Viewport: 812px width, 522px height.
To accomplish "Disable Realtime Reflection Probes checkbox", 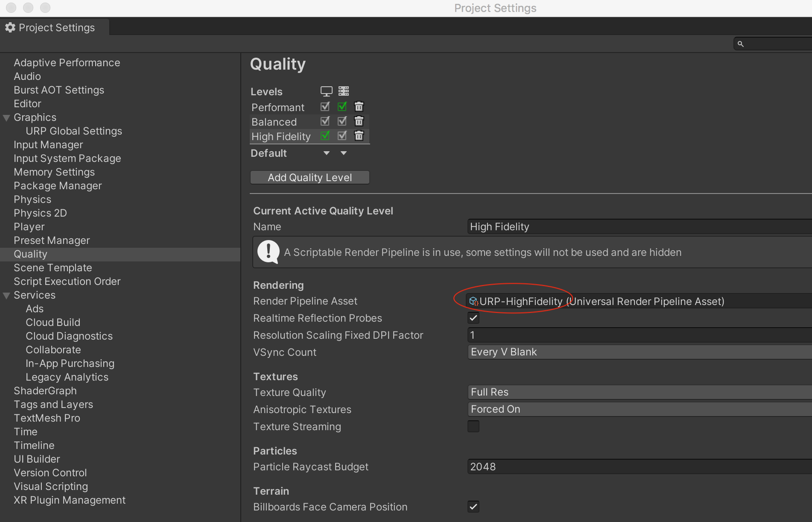I will point(473,318).
